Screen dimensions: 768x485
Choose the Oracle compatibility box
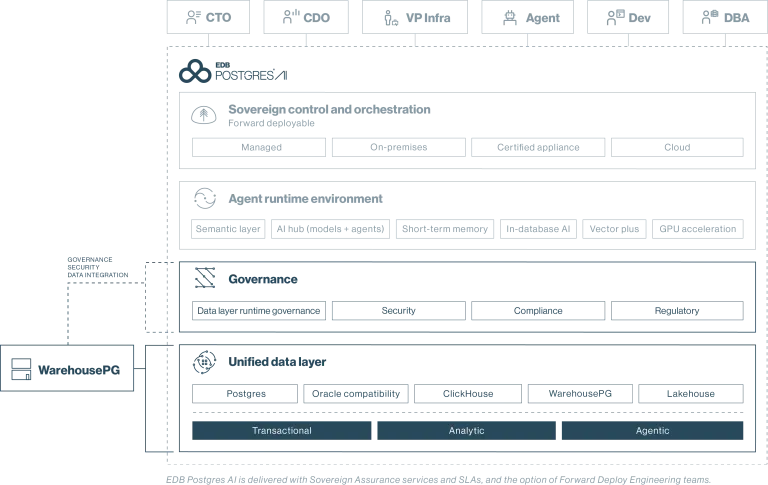tap(356, 393)
